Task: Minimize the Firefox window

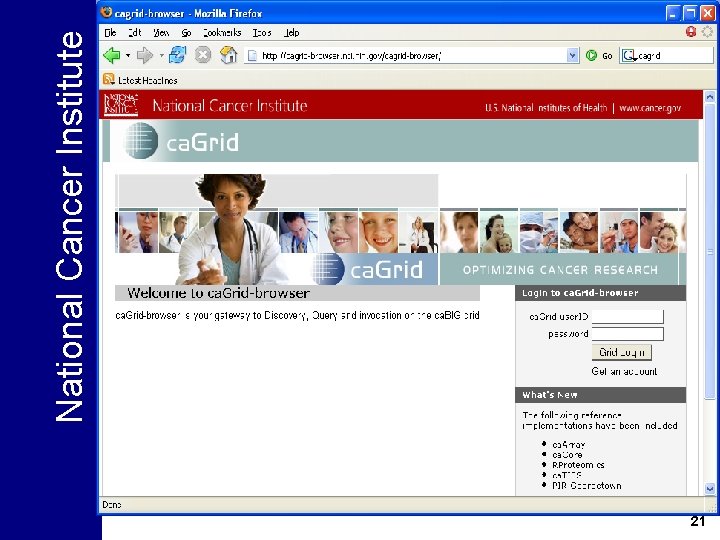Action: point(672,13)
